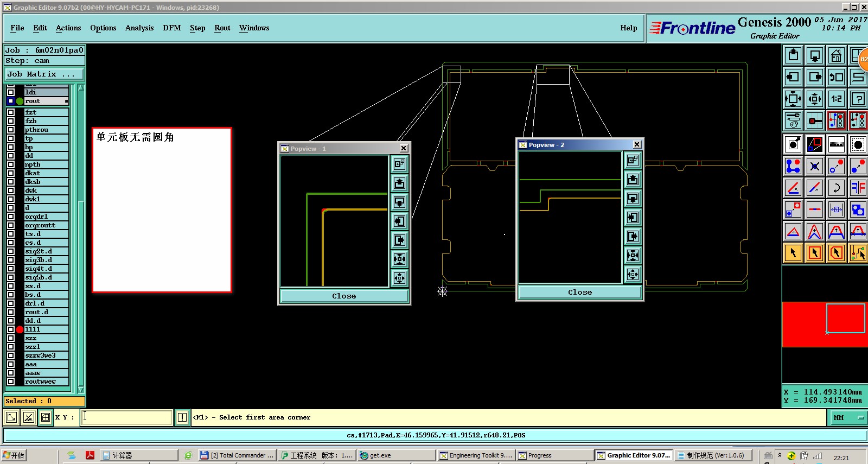Click the pan down icon in main toolbar
This screenshot has height=464, width=868.
[x=815, y=55]
